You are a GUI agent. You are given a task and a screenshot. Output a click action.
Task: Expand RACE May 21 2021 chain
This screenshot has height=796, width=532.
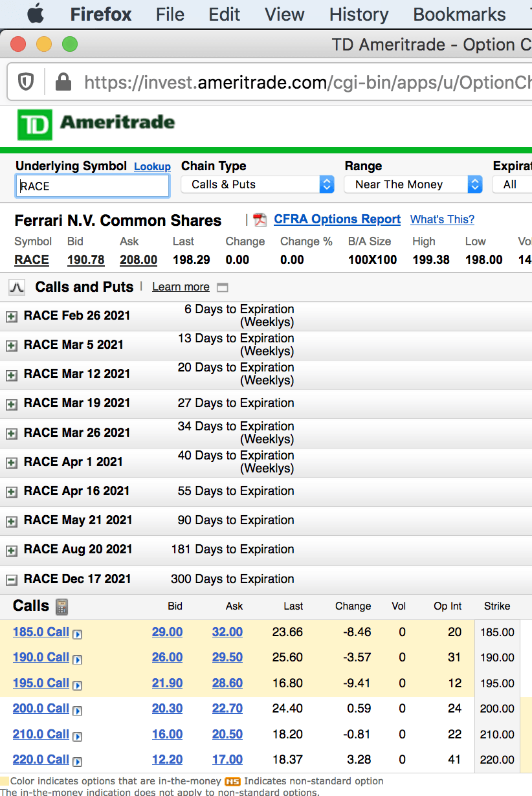(x=11, y=521)
